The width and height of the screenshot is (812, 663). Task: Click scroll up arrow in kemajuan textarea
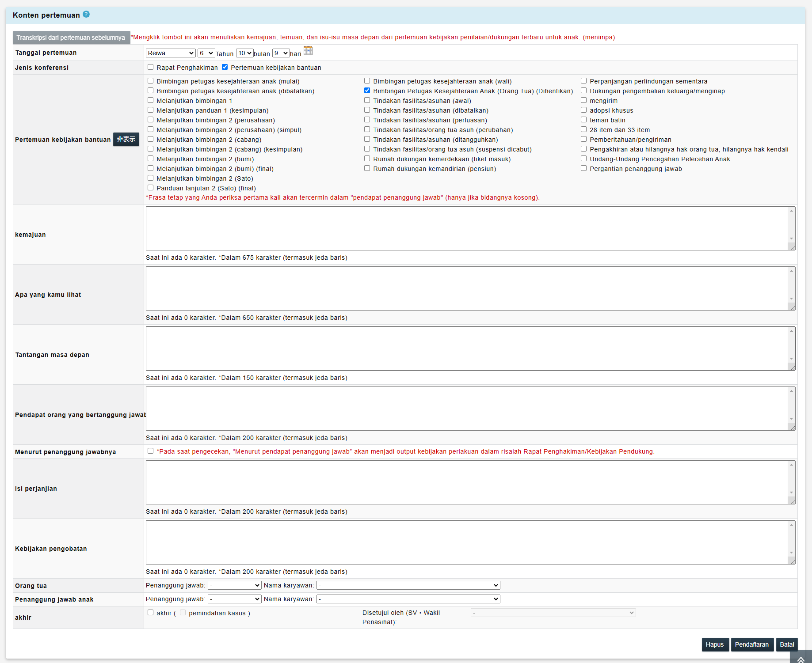[791, 211]
